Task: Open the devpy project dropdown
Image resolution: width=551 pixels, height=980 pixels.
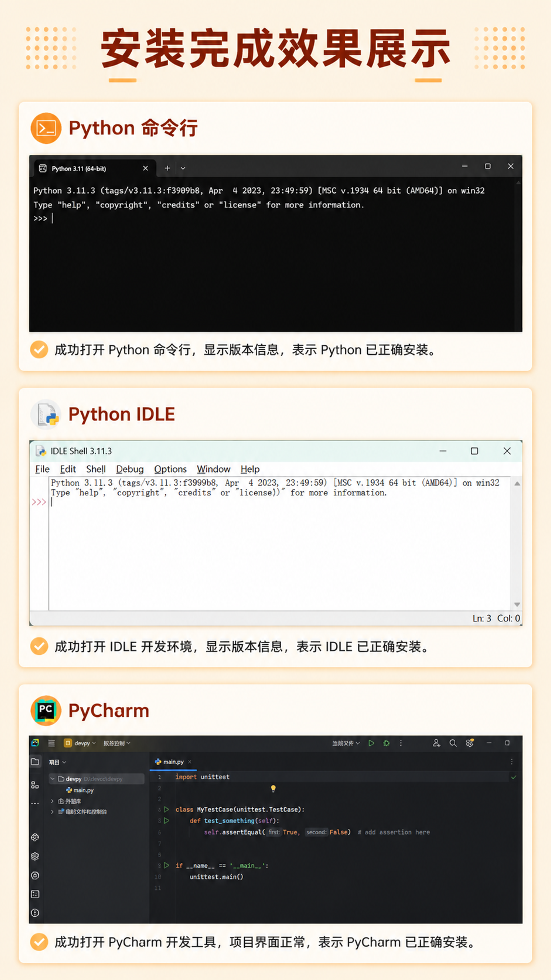Action: coord(80,743)
